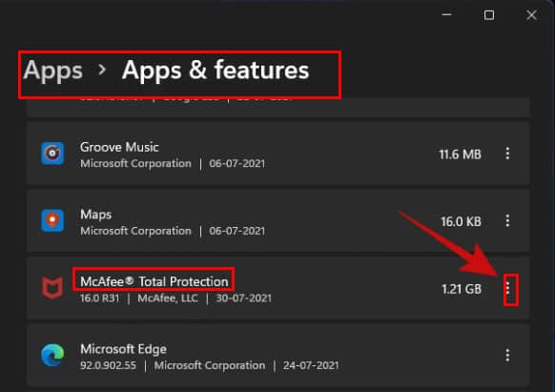Click the 1.21 GB size value
Screen dimensions: 555x392
pyautogui.click(x=462, y=289)
